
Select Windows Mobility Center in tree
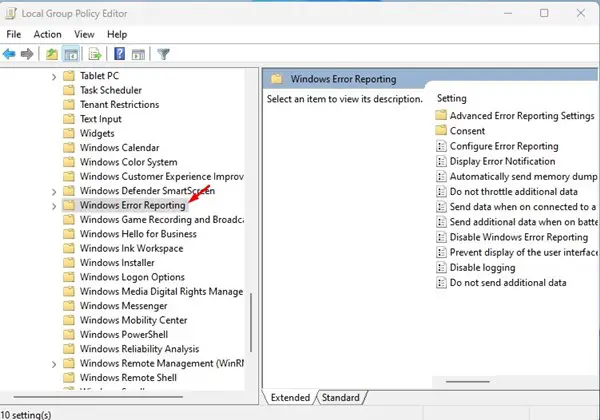(134, 320)
